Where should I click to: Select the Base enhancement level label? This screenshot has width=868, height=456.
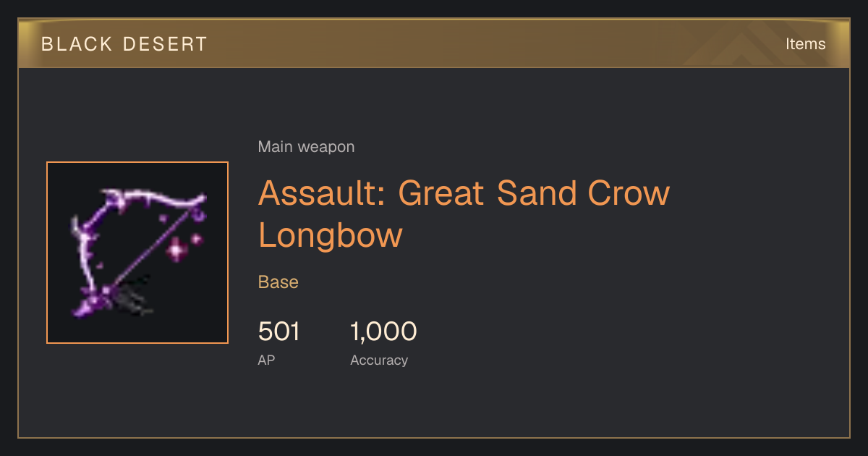pos(278,282)
